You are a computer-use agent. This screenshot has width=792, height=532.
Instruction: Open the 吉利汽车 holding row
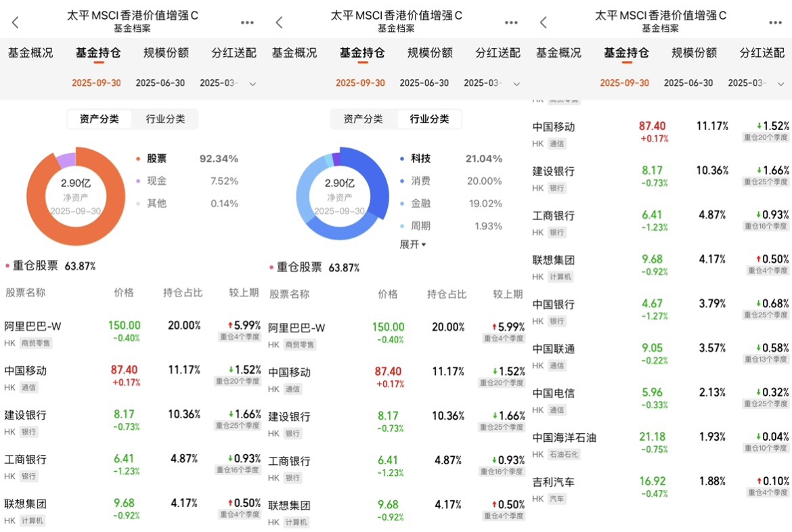[660, 489]
